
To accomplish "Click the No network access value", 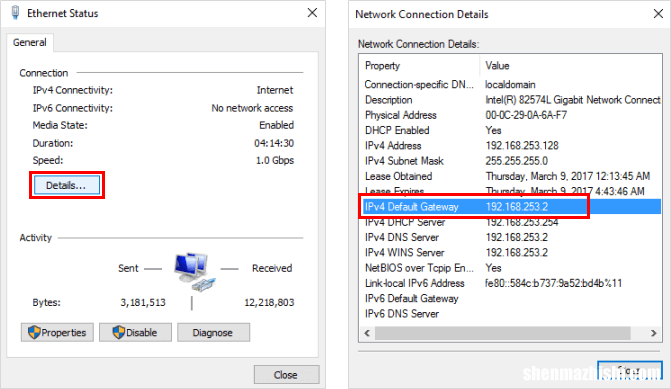I will coord(252,108).
